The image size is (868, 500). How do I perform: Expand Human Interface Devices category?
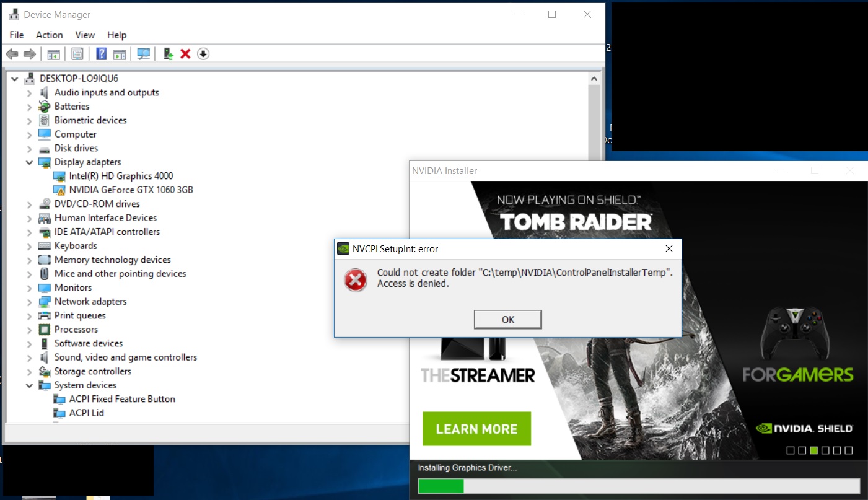(x=29, y=218)
